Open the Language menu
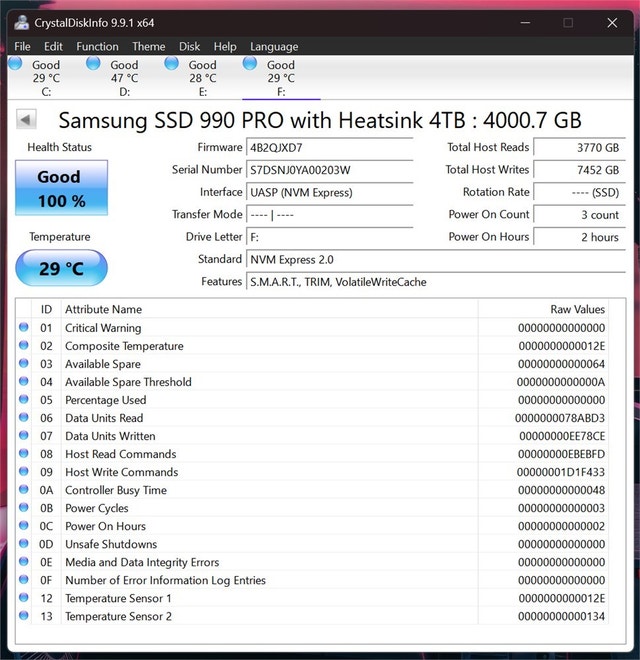 pos(274,46)
